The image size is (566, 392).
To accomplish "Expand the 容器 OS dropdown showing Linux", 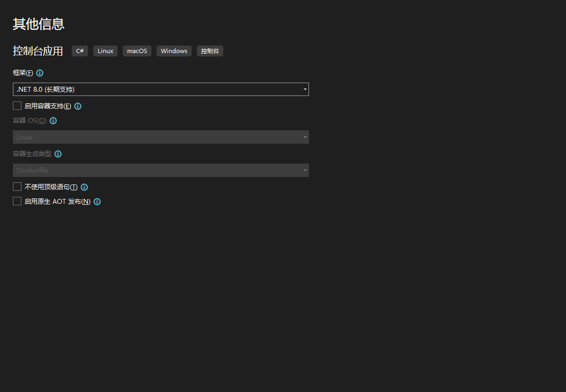I will coord(160,137).
